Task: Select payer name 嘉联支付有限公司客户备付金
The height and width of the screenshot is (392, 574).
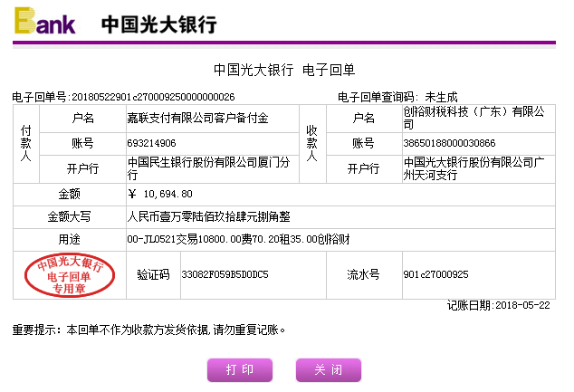Action: coord(198,118)
